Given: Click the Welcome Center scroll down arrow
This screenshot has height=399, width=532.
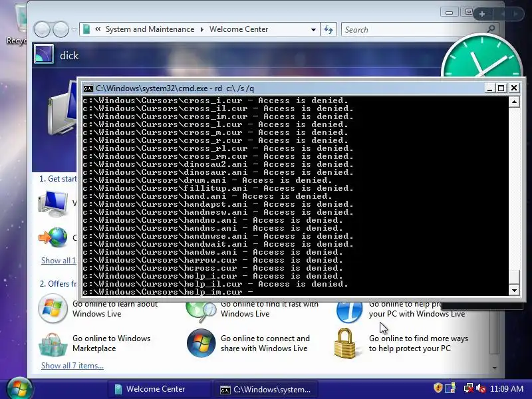Looking at the screenshot, I should pyautogui.click(x=494, y=368).
